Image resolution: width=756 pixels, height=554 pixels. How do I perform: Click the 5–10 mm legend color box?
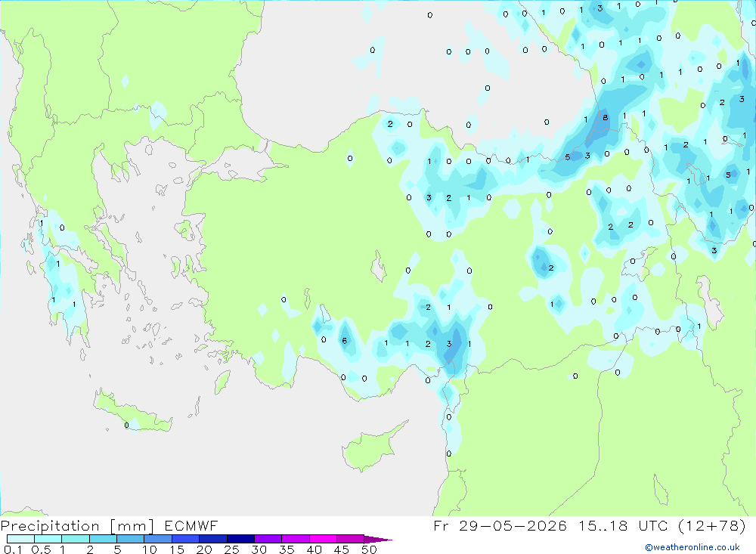point(131,539)
